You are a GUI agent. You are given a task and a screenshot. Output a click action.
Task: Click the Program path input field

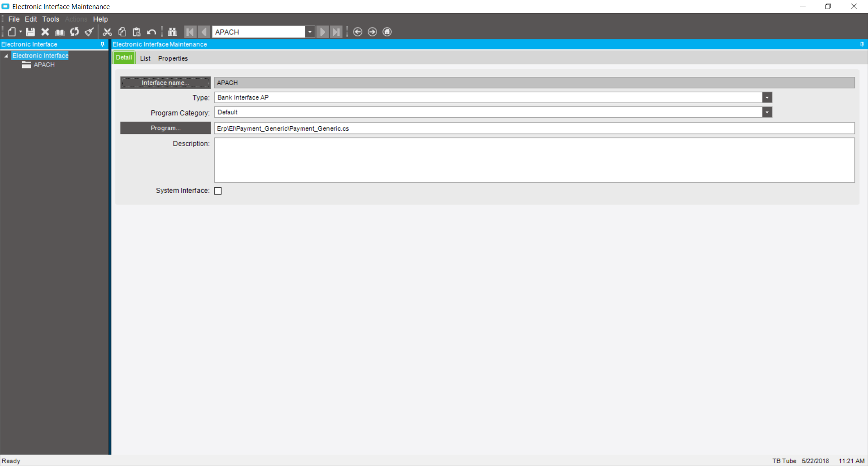click(534, 128)
